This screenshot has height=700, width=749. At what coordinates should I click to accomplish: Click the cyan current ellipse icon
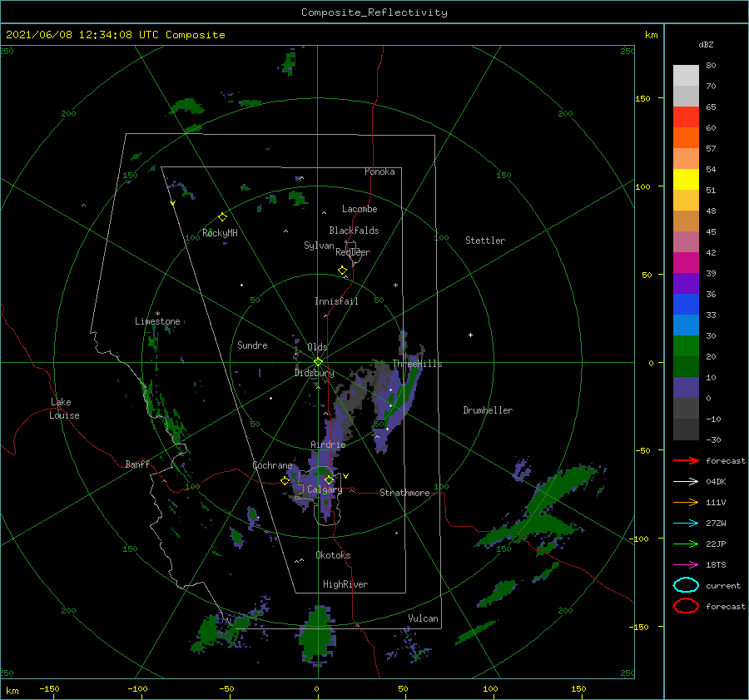tap(686, 585)
